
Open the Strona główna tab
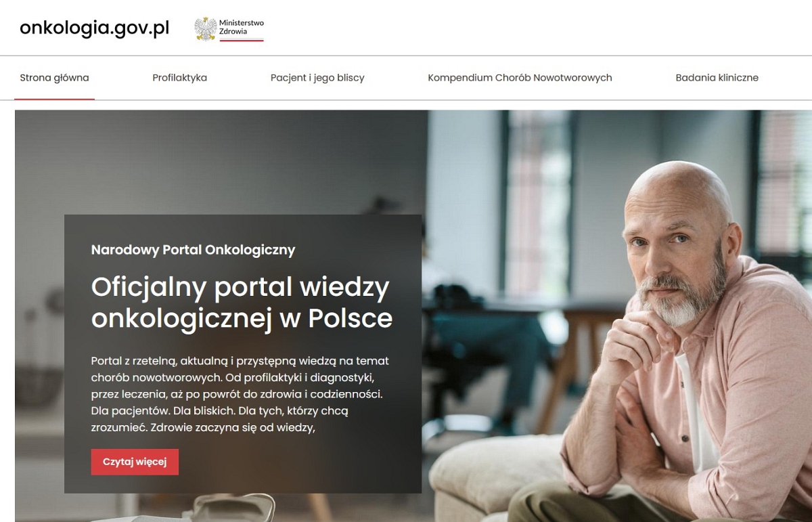coord(54,78)
